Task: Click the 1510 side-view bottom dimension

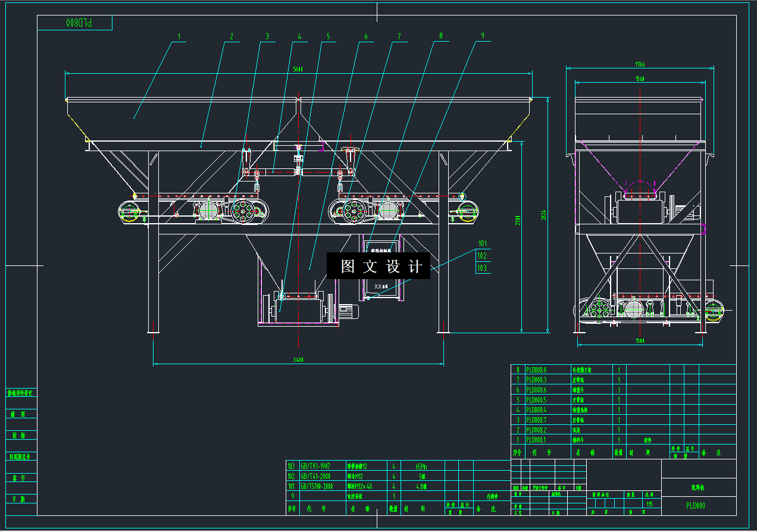Action: coord(640,341)
